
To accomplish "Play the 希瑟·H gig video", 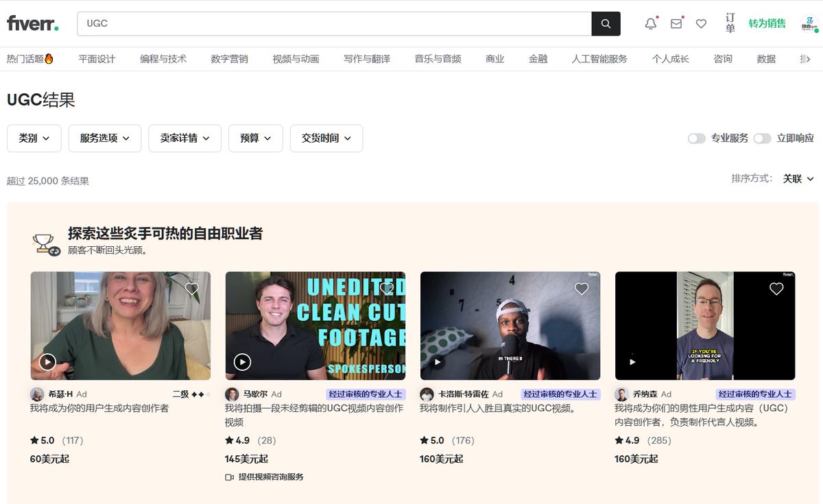I will [x=47, y=361].
